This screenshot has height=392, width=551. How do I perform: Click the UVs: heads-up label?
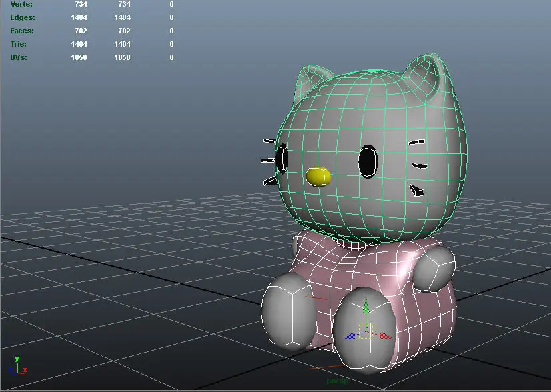(x=19, y=57)
